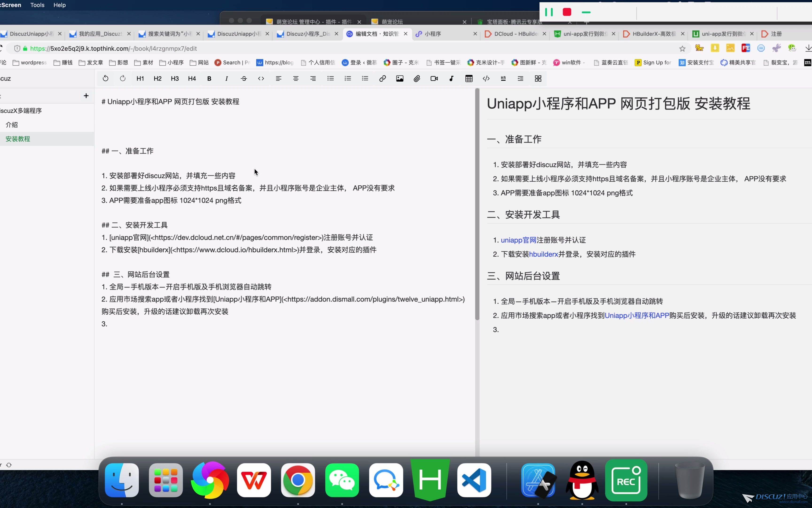Insert a horizontal rule with the HR icon

503,78
